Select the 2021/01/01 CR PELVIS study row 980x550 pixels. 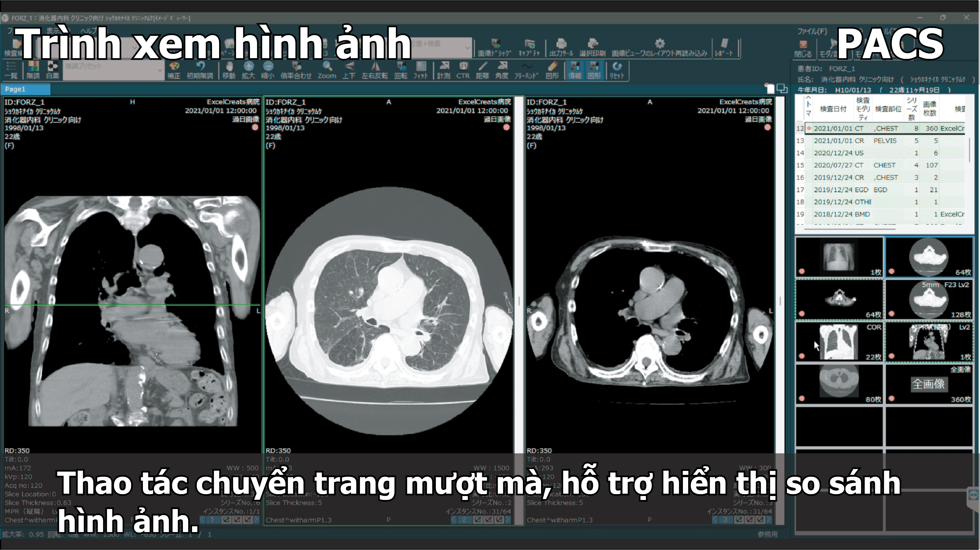pos(880,141)
